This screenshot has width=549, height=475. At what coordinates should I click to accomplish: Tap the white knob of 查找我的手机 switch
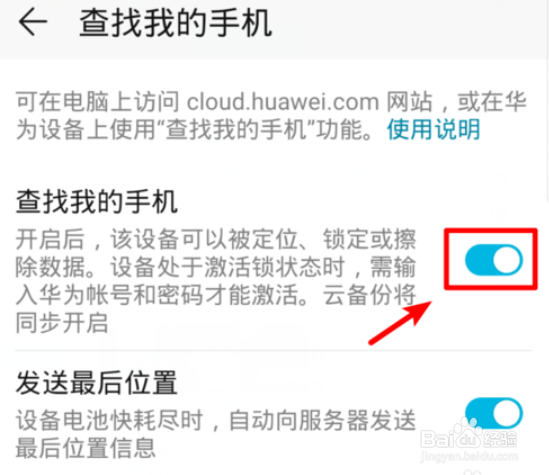tap(508, 260)
